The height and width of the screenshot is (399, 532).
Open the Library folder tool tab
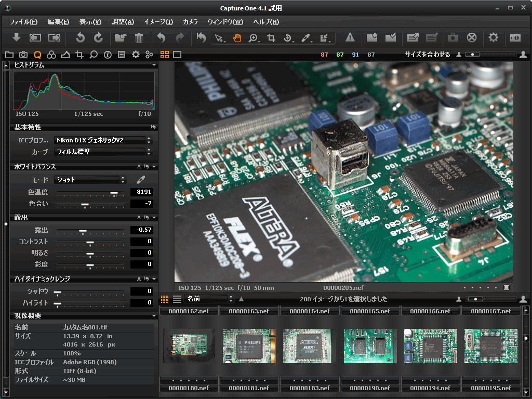(9, 55)
